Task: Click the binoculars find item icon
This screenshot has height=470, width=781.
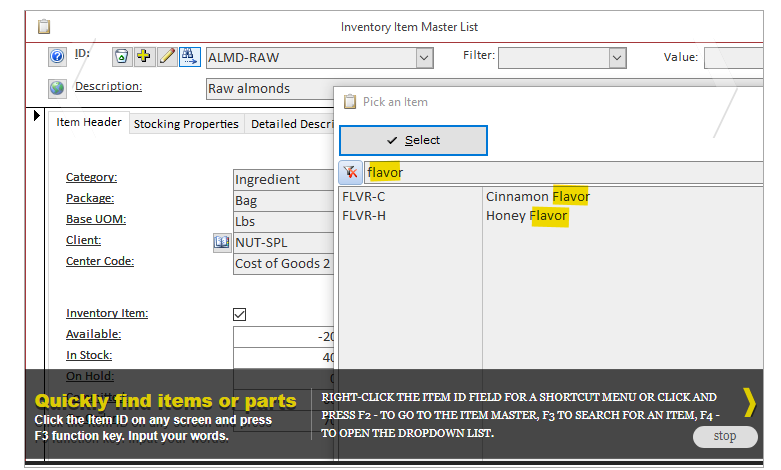Action: 190,57
